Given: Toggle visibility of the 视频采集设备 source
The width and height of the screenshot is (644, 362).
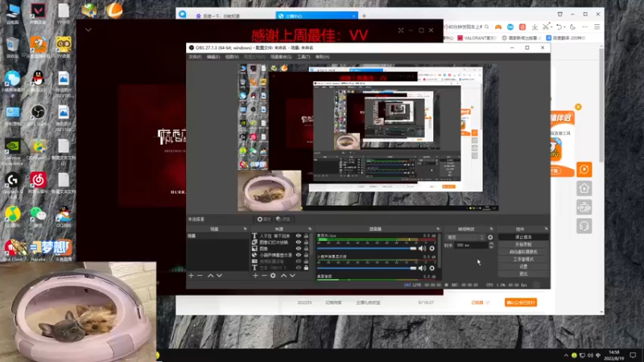Looking at the screenshot, I should pyautogui.click(x=299, y=261).
